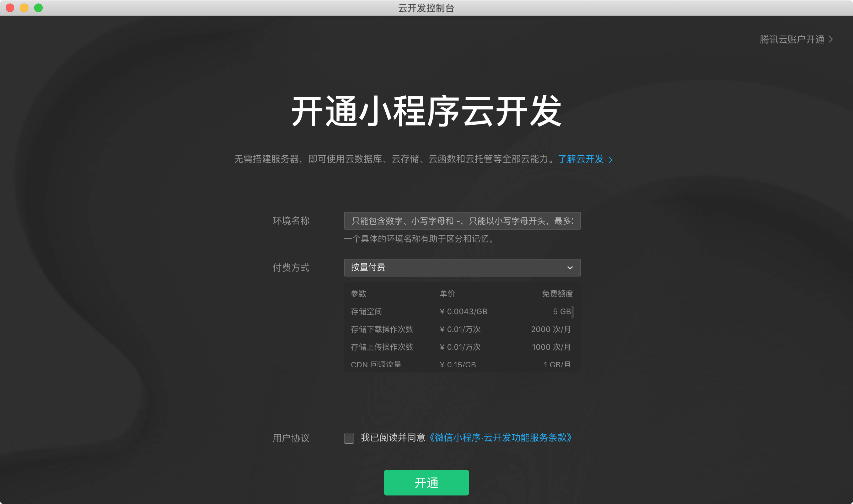
Task: Check the user agreement checkbox
Action: 349,438
